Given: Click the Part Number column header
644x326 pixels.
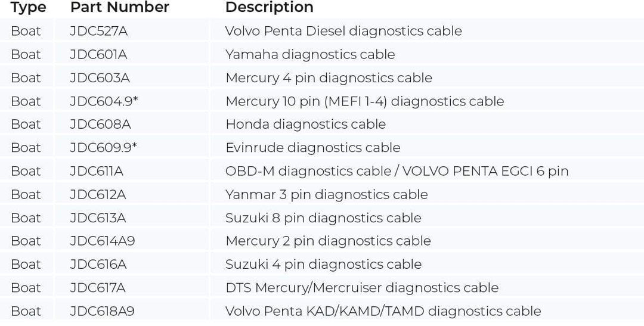Looking at the screenshot, I should click(x=119, y=8).
